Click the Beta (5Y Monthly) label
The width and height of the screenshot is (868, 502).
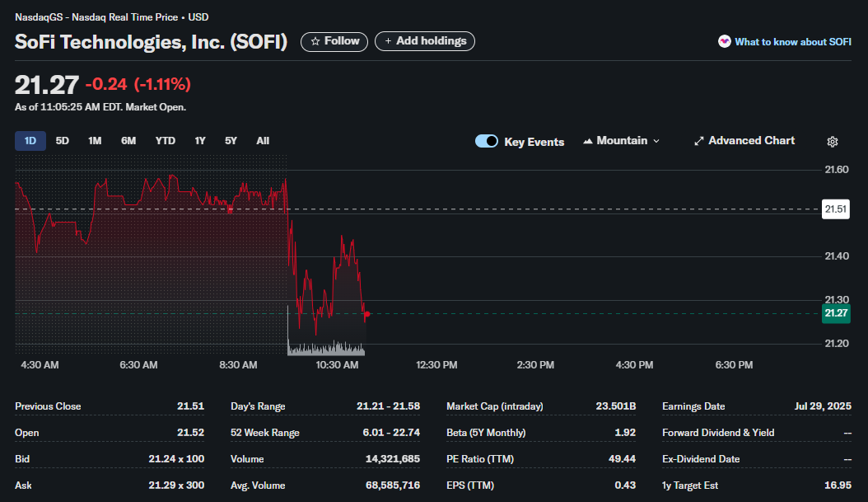(486, 433)
